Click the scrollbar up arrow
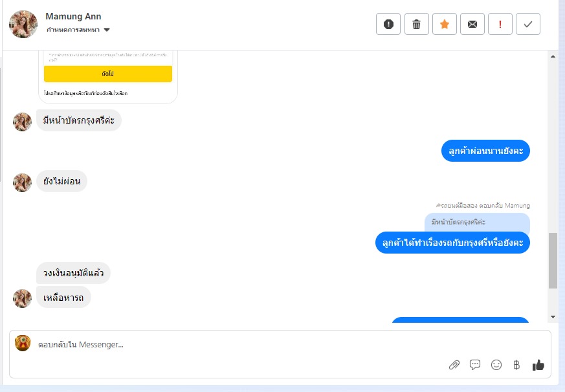 pyautogui.click(x=553, y=56)
